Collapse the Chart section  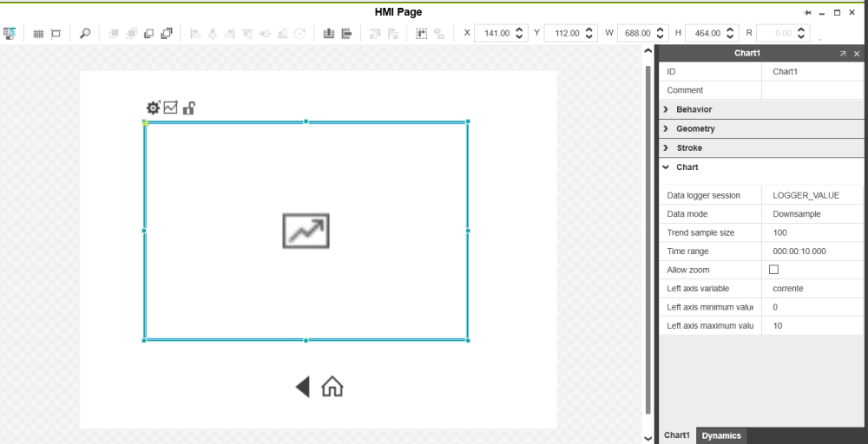point(666,167)
